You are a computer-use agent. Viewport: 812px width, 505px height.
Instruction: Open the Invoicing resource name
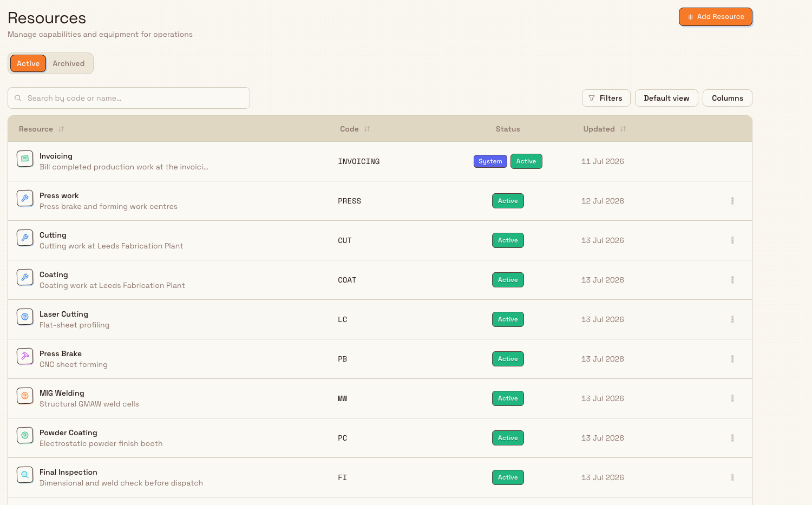(x=56, y=156)
